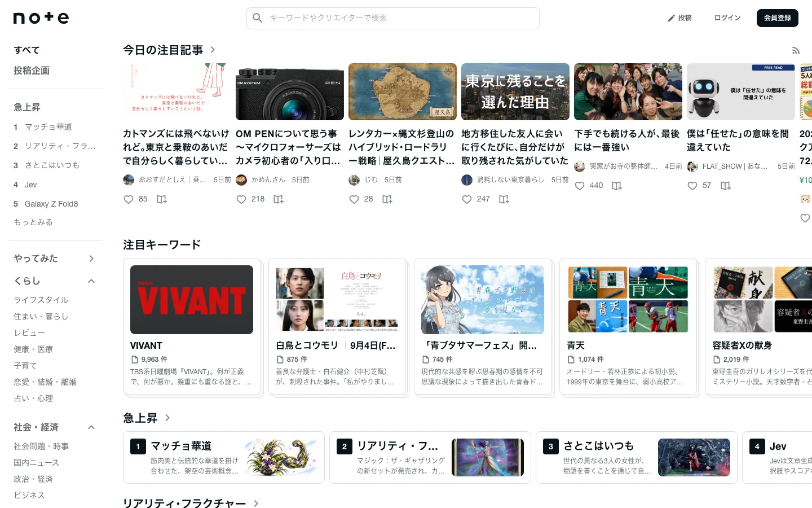Add the 440-likes article to magazine
Image resolution: width=812 pixels, height=508 pixels.
(617, 186)
